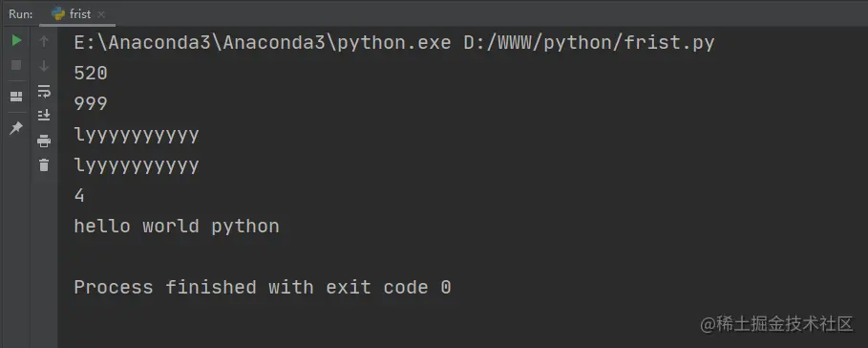Toggle soft-wrap for console output
The image size is (868, 348).
click(44, 91)
